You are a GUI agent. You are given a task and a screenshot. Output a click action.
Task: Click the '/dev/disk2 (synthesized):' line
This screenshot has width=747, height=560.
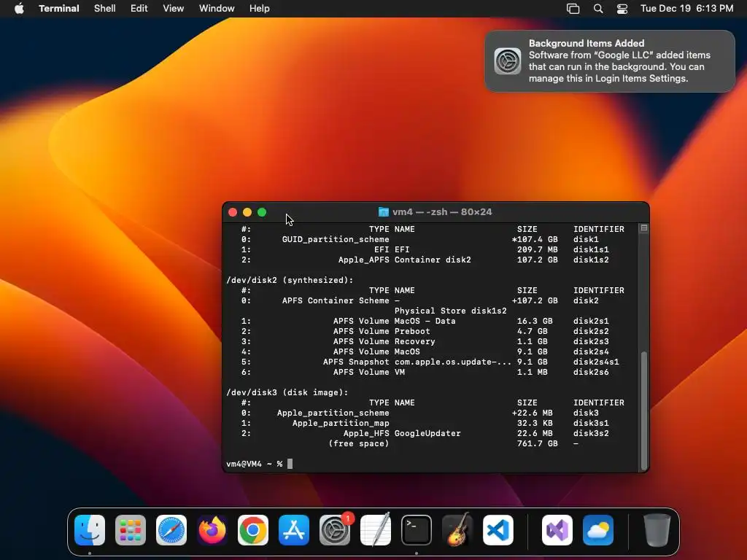(x=290, y=280)
